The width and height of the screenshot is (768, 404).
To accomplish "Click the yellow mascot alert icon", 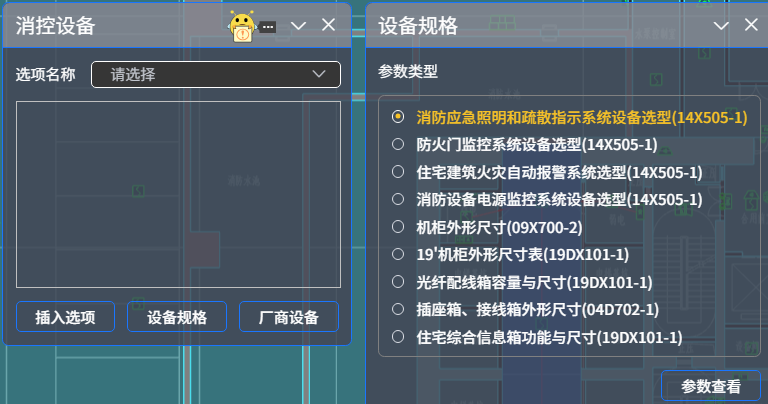I will point(242,27).
